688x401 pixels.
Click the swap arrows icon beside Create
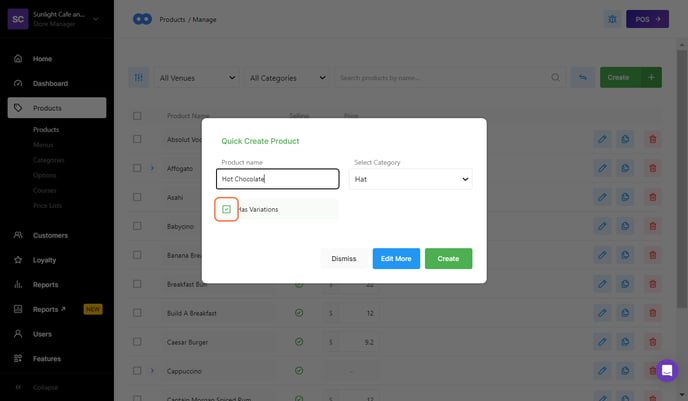pyautogui.click(x=582, y=77)
